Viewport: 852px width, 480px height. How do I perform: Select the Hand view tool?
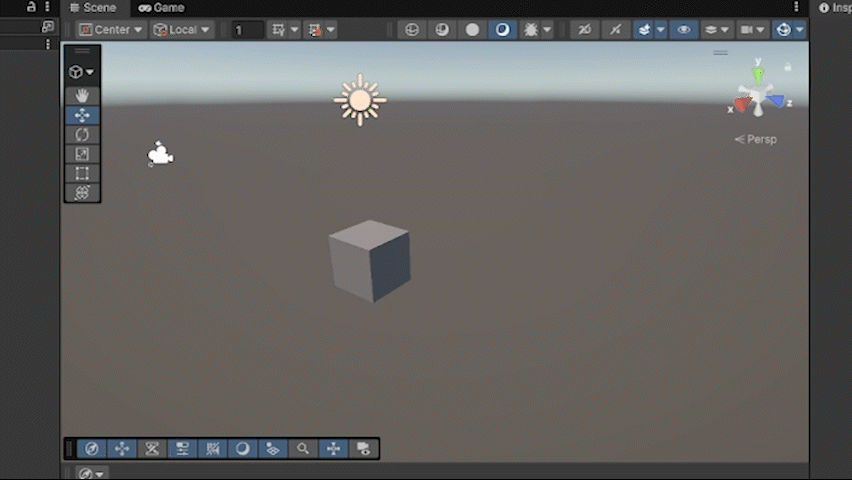click(x=82, y=95)
